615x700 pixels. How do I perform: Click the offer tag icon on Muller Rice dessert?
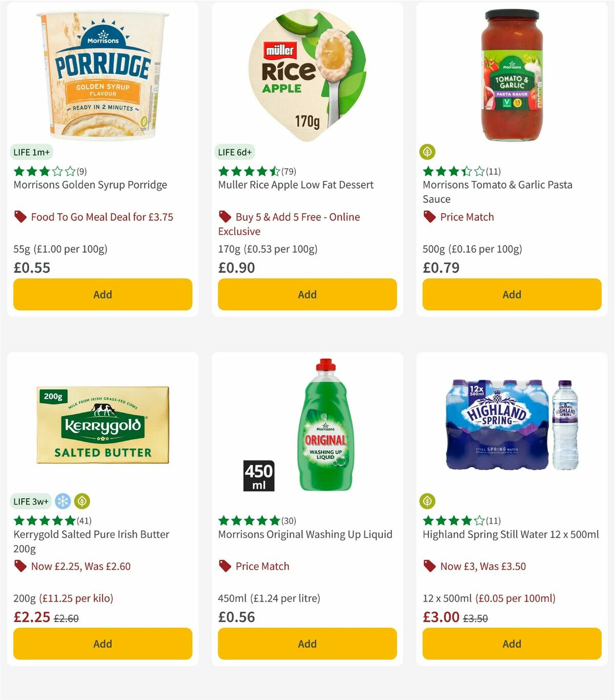coord(225,217)
